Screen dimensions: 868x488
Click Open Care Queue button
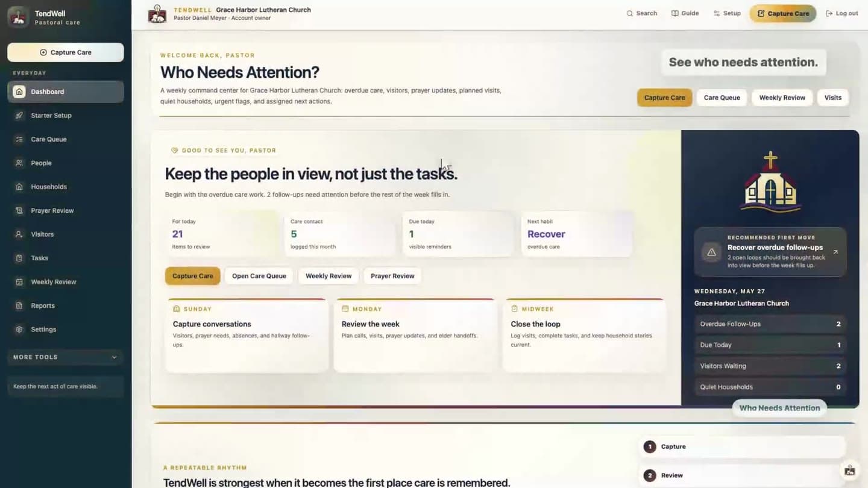(259, 276)
